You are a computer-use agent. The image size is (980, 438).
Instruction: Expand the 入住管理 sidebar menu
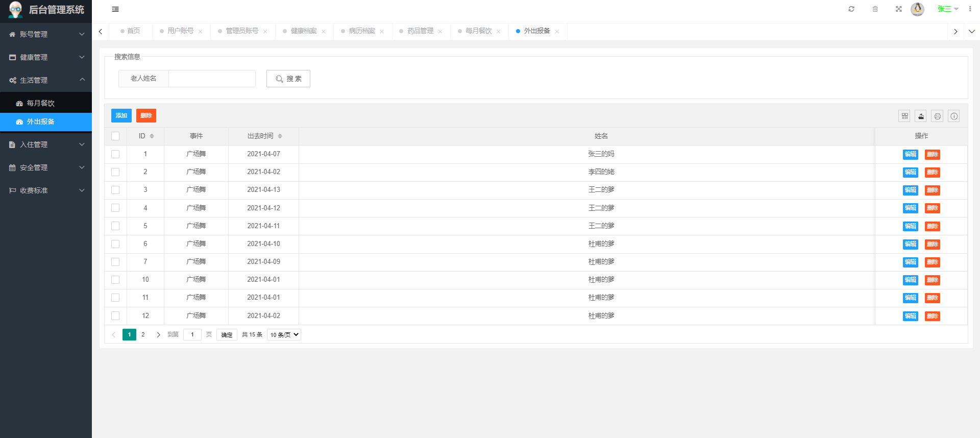(46, 144)
